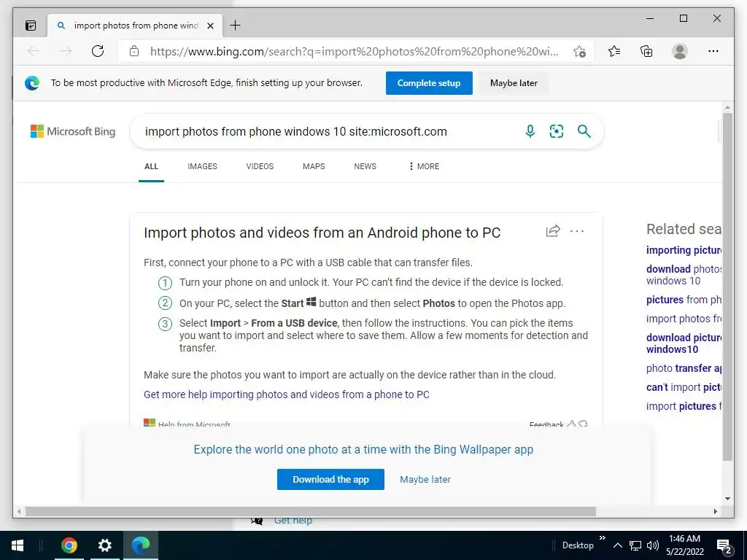The height and width of the screenshot is (560, 747).
Task: Open Edge Settings and more menu
Action: pyautogui.click(x=713, y=51)
